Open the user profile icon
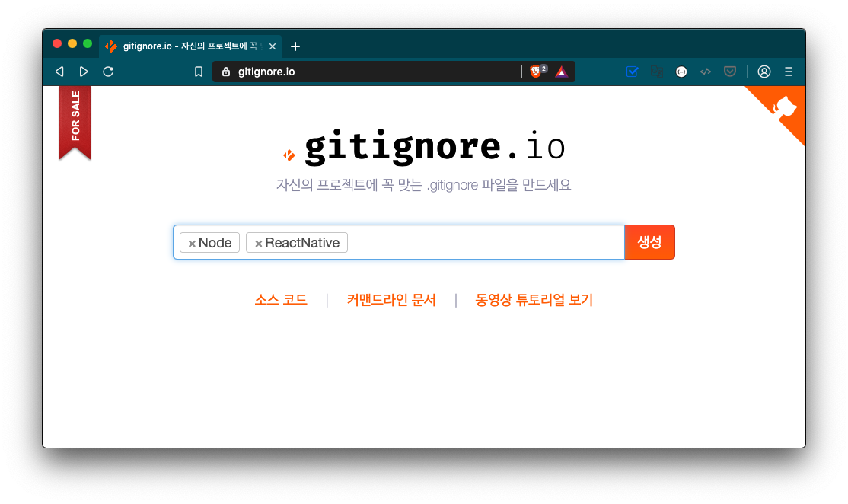The height and width of the screenshot is (504, 848). 764,72
